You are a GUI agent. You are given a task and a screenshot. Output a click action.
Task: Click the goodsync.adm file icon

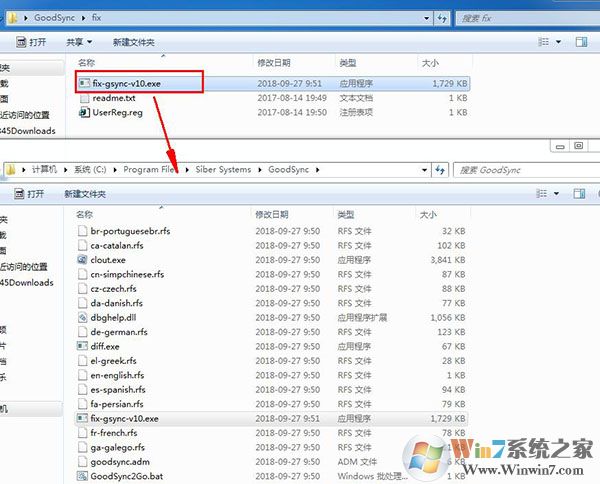[82, 461]
